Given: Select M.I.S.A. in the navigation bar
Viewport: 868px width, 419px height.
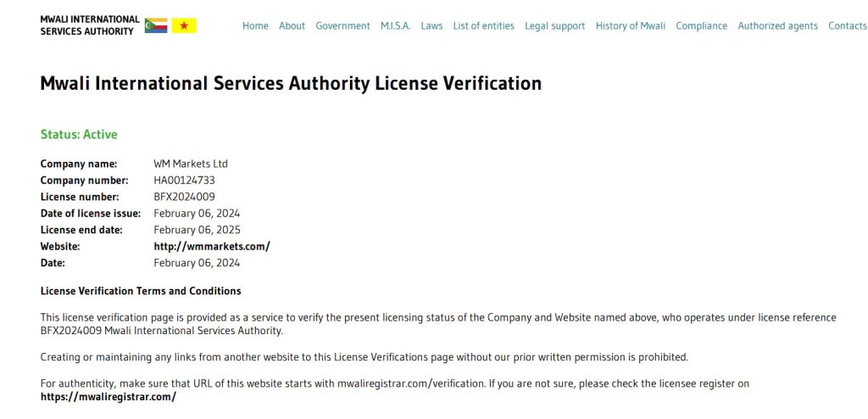Looking at the screenshot, I should coord(395,25).
